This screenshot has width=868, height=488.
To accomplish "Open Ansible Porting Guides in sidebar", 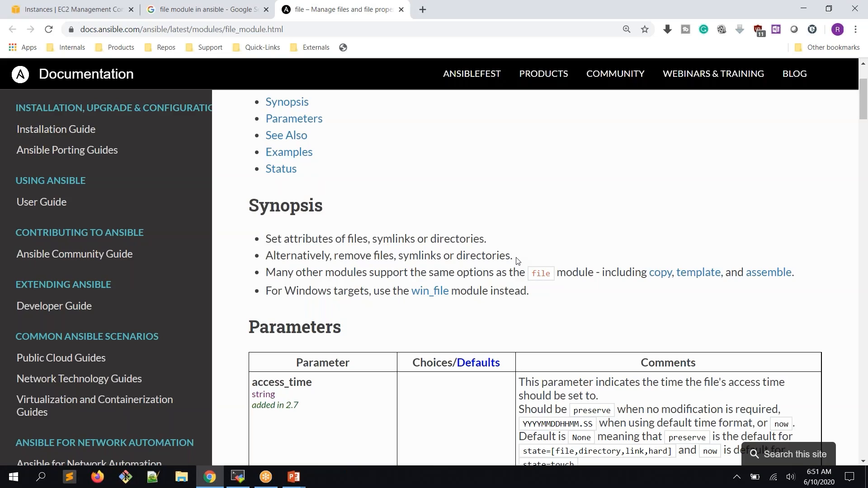I will [67, 150].
